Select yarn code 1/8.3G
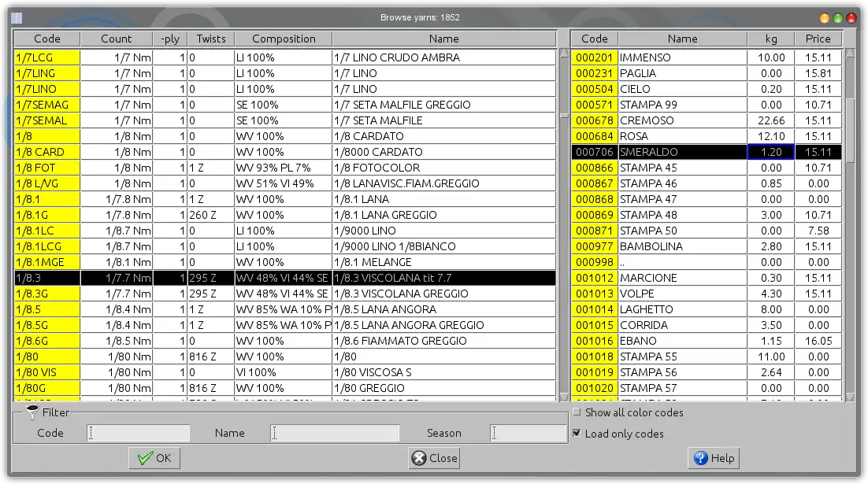Image resolution: width=868 pixels, height=484 pixels. [x=47, y=294]
